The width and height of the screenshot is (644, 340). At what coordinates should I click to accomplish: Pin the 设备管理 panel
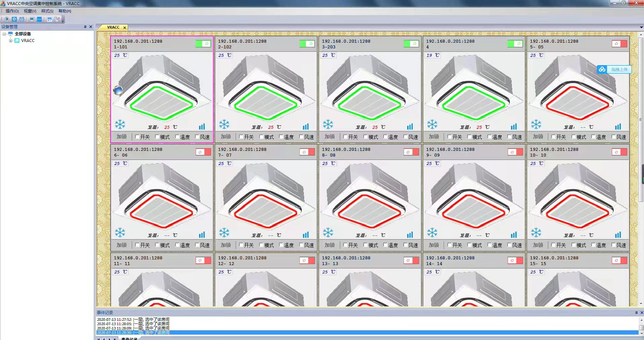(85, 27)
